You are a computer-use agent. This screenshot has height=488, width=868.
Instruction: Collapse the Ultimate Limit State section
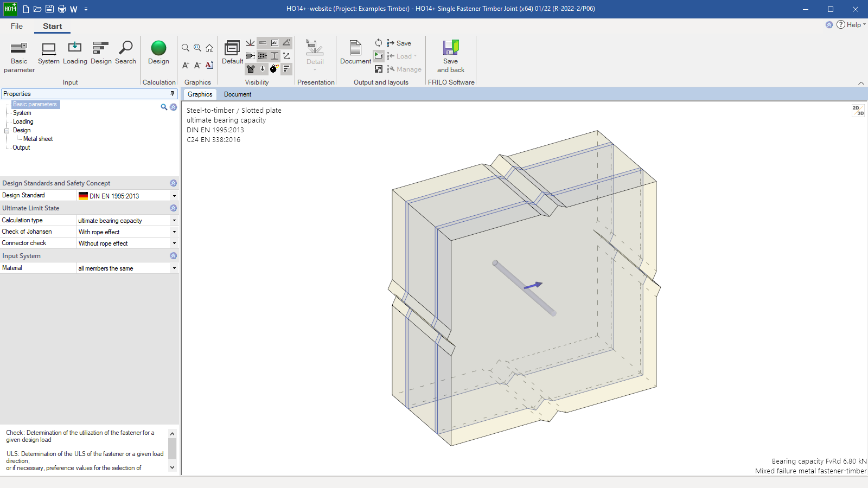(174, 208)
